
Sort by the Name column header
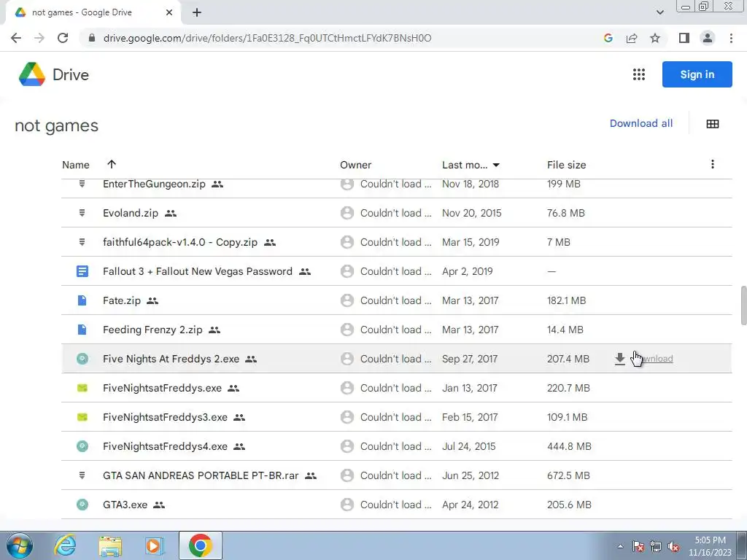tap(76, 165)
